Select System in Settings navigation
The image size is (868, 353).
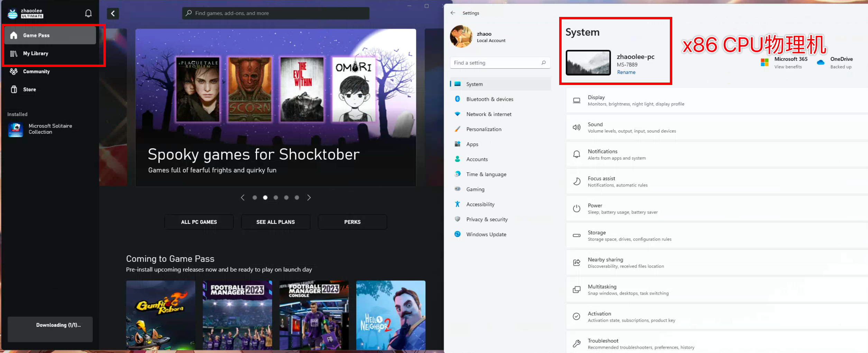click(x=500, y=84)
